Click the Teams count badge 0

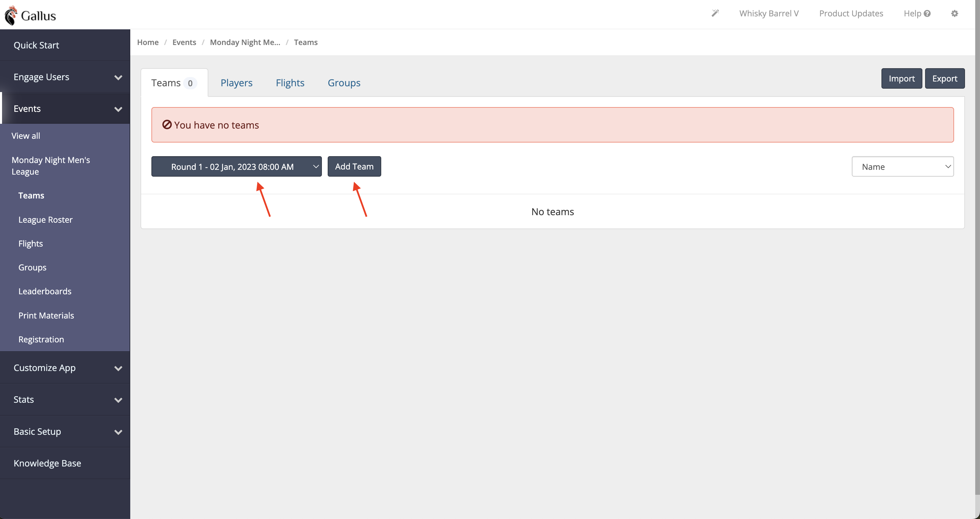click(190, 83)
